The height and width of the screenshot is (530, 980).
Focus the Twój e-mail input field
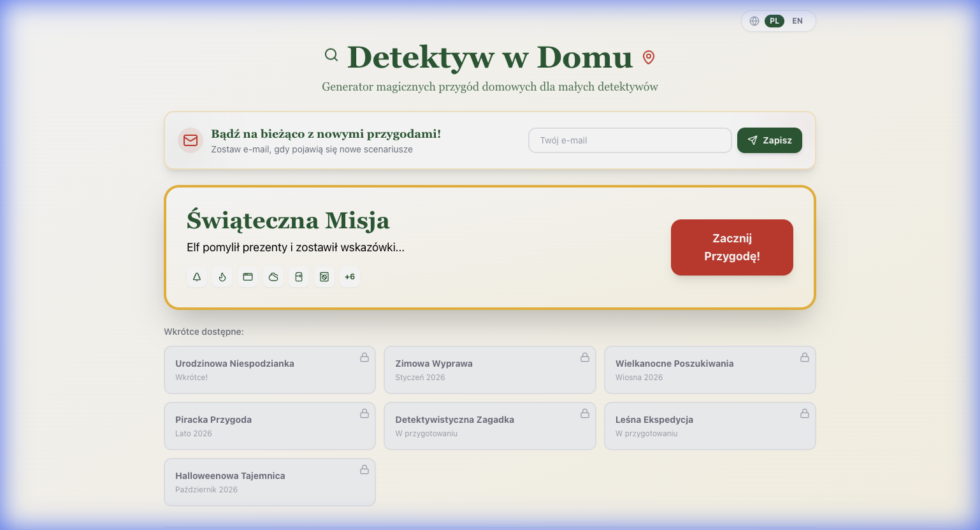pyautogui.click(x=630, y=140)
